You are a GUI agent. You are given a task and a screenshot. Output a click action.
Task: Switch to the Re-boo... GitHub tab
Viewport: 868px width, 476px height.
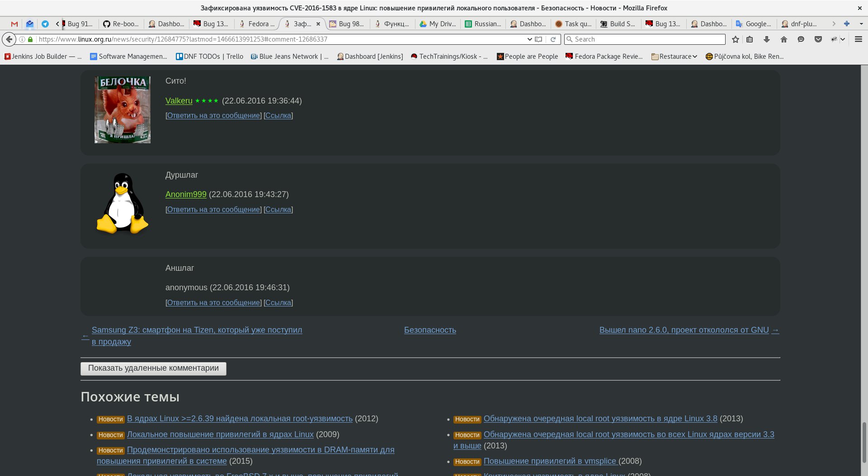click(x=121, y=24)
